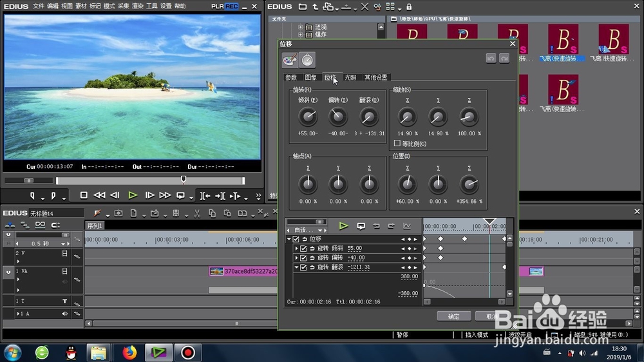Screen dimensions: 644x362
Task: Toggle audio mute on 1 A track
Action: 65,314
